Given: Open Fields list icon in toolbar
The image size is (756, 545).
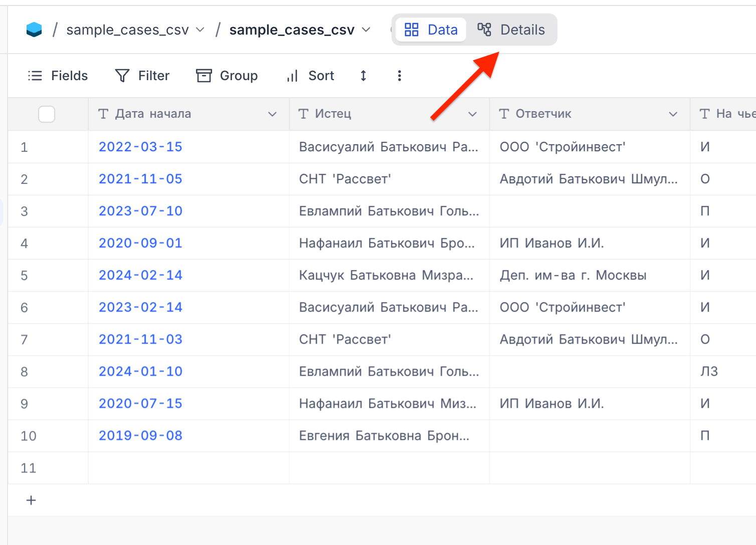Looking at the screenshot, I should pos(35,76).
